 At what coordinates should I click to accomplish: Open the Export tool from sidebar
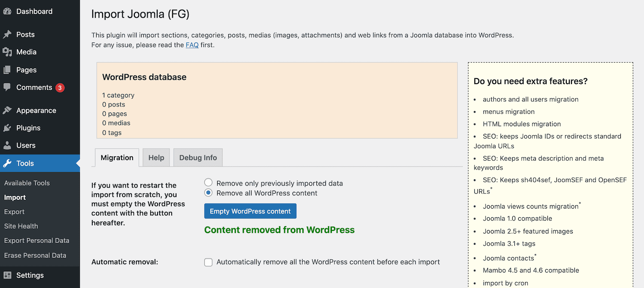(x=14, y=212)
